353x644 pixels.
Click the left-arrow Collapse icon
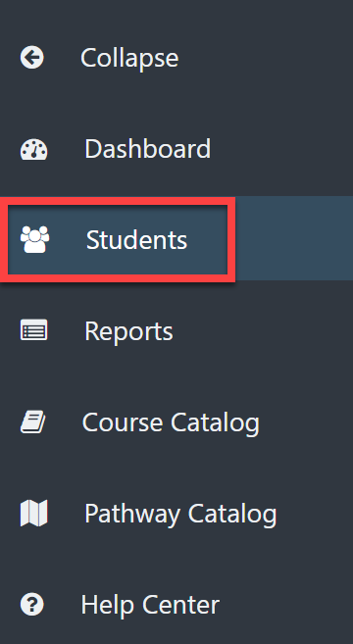point(32,57)
